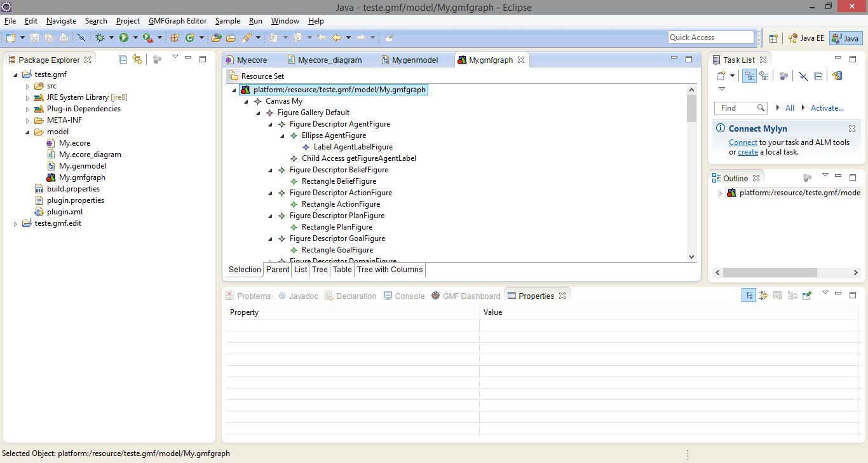
Task: Click the Find search magnifier icon
Action: pyautogui.click(x=761, y=108)
